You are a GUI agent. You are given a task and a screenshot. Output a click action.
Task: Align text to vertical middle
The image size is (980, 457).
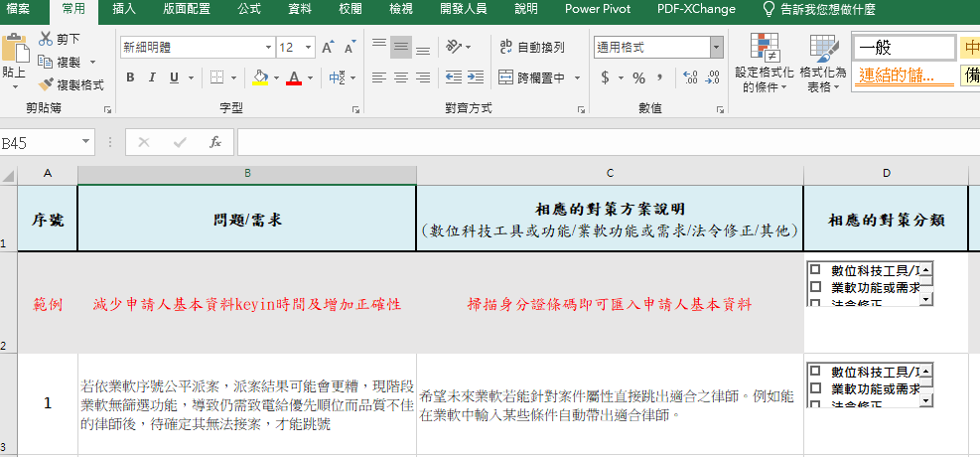click(401, 47)
